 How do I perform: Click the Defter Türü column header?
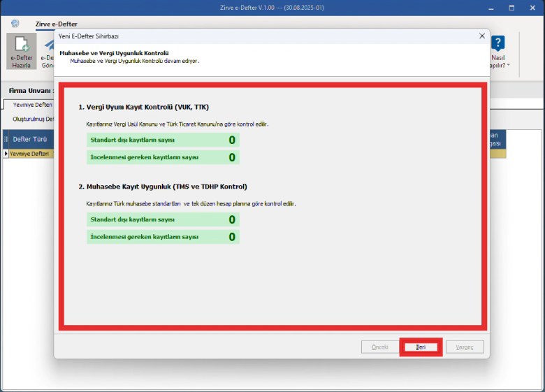pyautogui.click(x=30, y=139)
